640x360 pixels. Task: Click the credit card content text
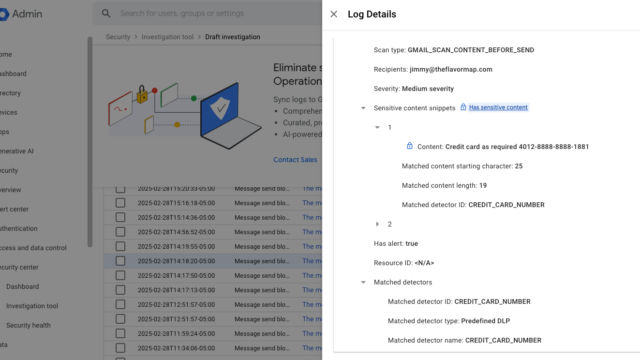[517, 147]
